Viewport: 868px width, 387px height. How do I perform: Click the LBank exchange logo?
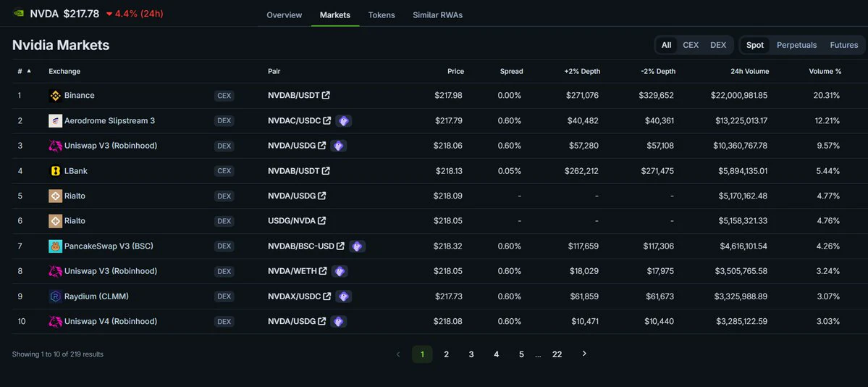coord(55,171)
